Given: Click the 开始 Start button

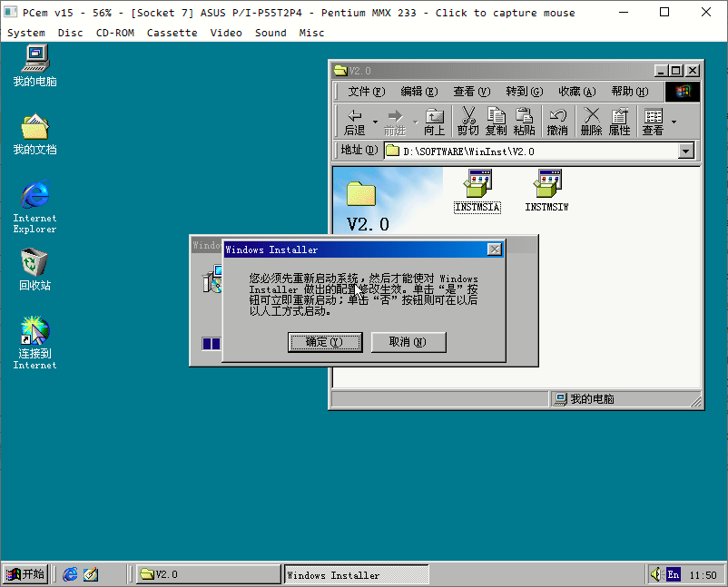Looking at the screenshot, I should 25,574.
